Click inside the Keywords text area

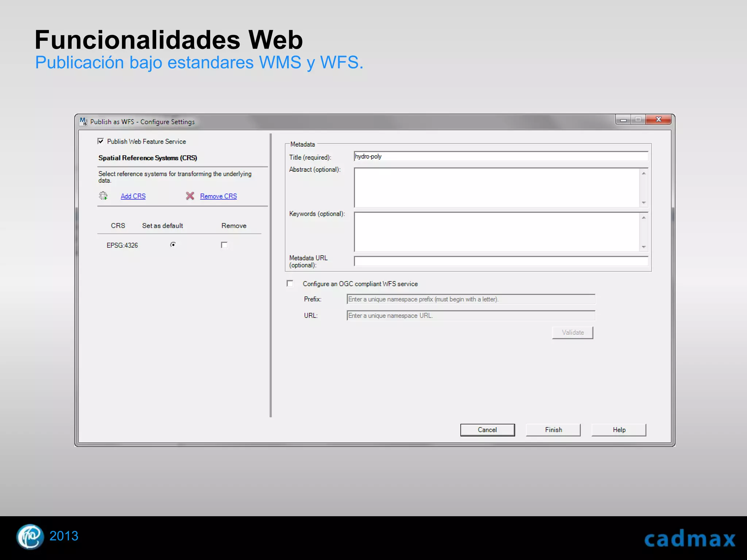coord(497,232)
